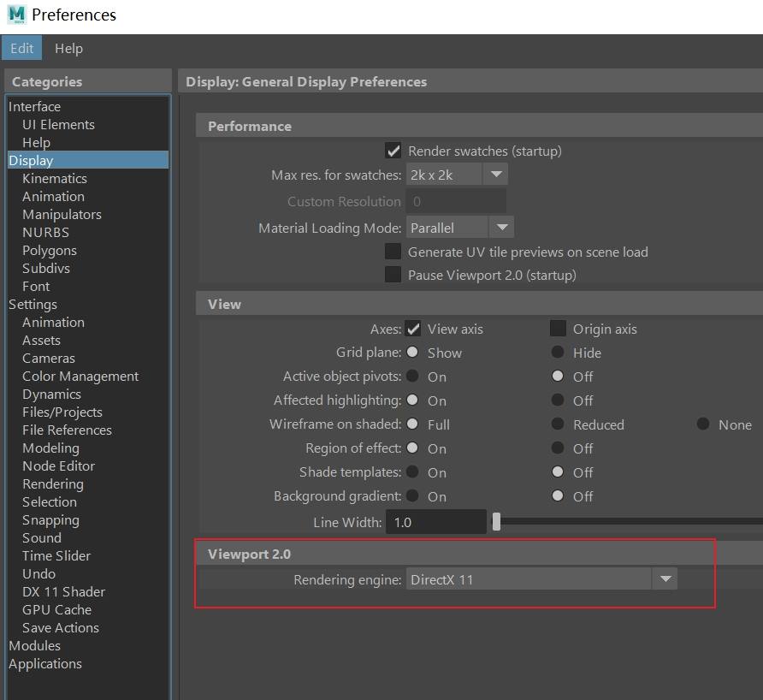Turn Active object pivots On
This screenshot has width=763, height=700.
(412, 376)
